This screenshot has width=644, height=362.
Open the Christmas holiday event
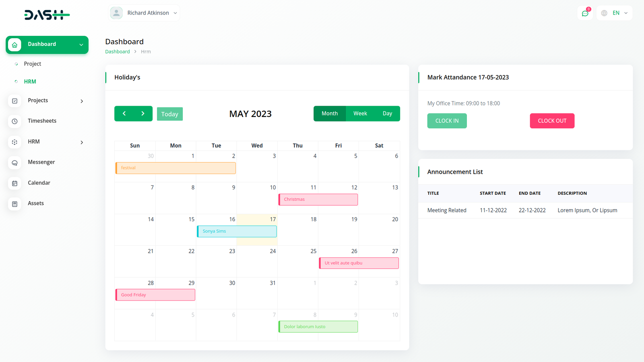pyautogui.click(x=318, y=200)
